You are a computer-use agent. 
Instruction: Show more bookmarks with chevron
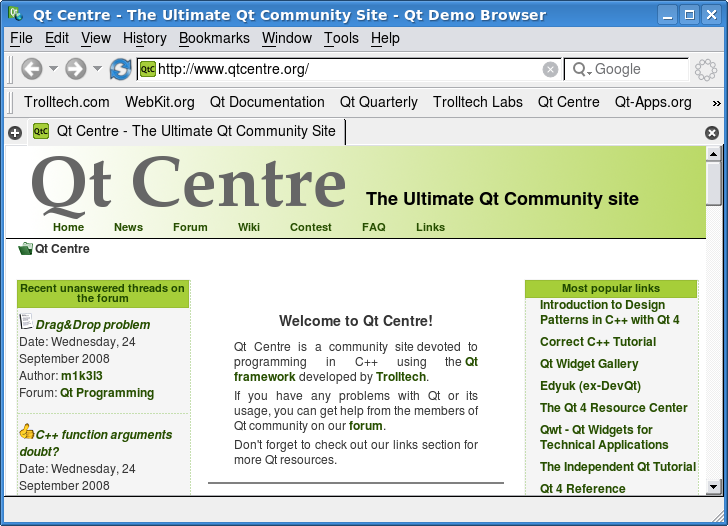coord(716,103)
